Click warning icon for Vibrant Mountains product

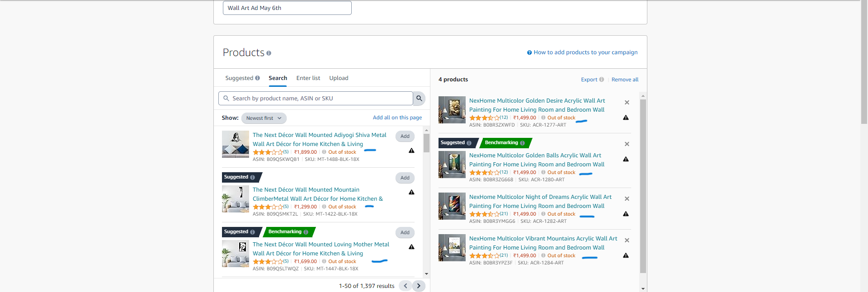point(626,255)
